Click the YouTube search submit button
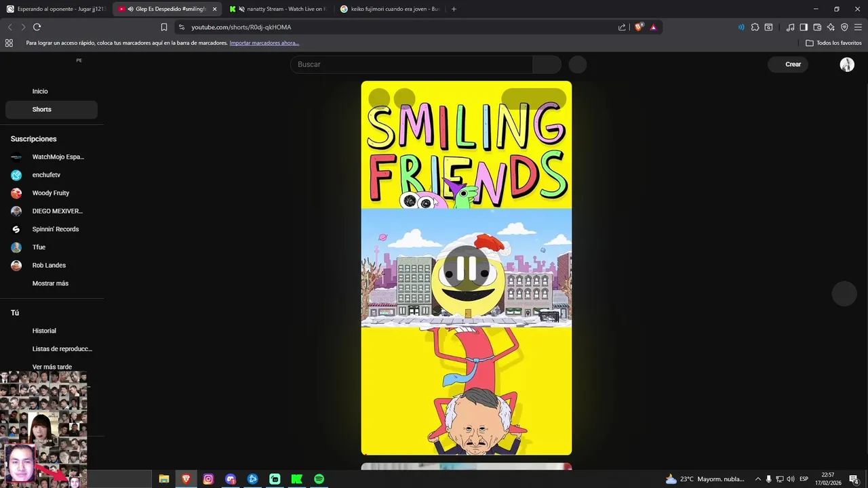Viewport: 868px width, 488px height. click(547, 64)
